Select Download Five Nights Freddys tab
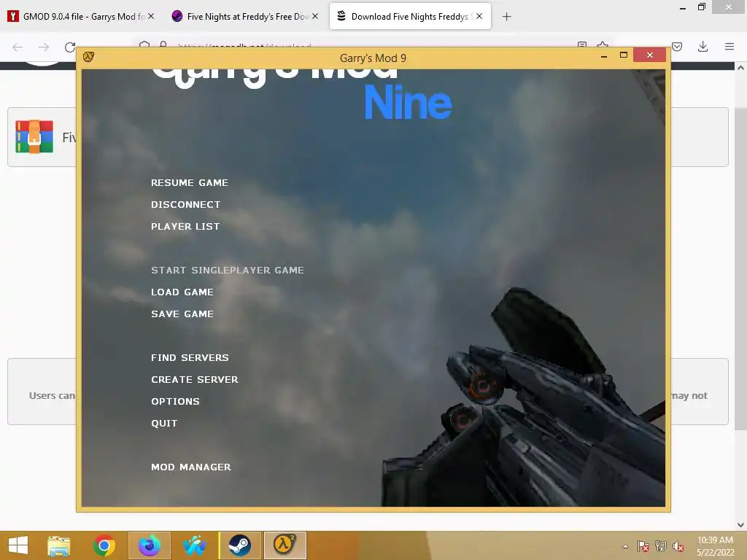The image size is (747, 560). coord(410,17)
